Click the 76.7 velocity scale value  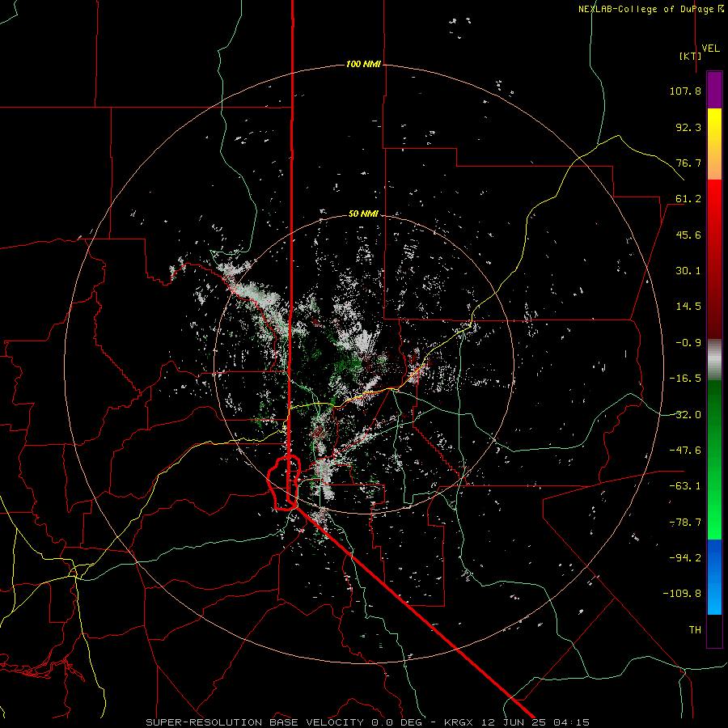[x=688, y=163]
